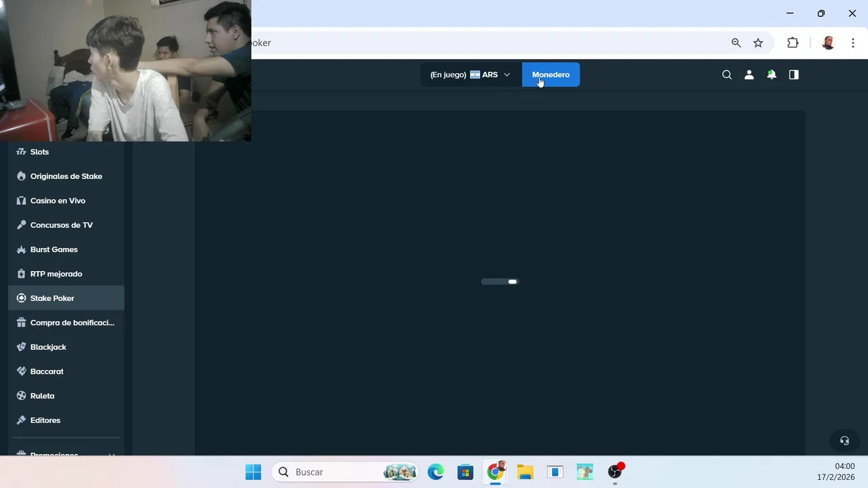
Task: Open Burst Games category
Action: [66, 249]
